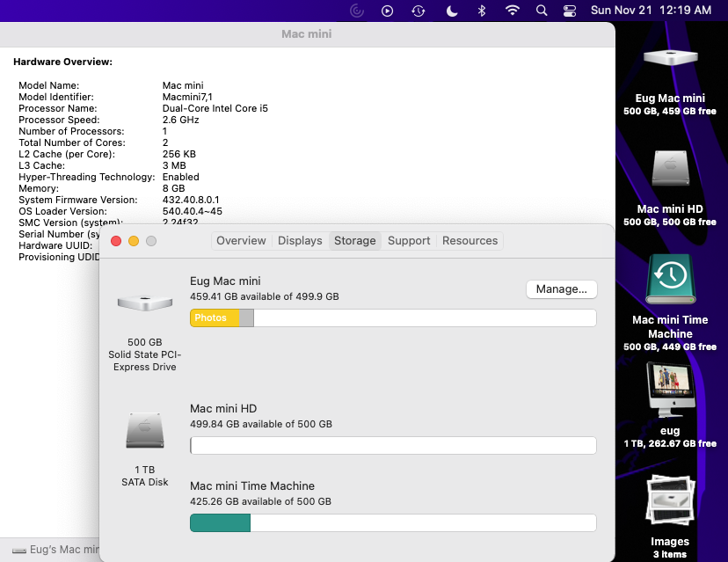Click 499.84 GB available of 500 GB text
This screenshot has width=728, height=562.
point(261,424)
